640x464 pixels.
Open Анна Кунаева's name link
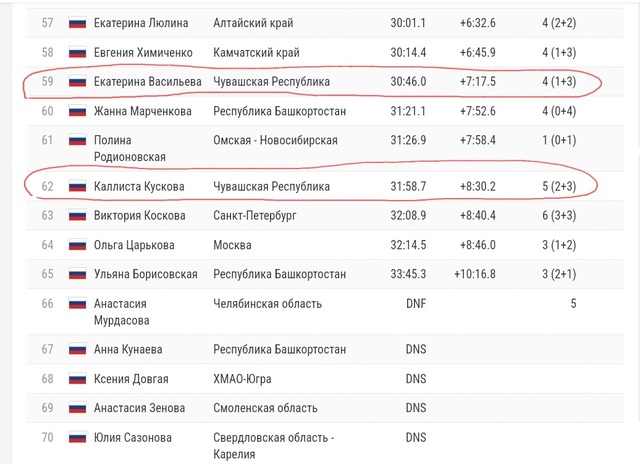pyautogui.click(x=128, y=349)
